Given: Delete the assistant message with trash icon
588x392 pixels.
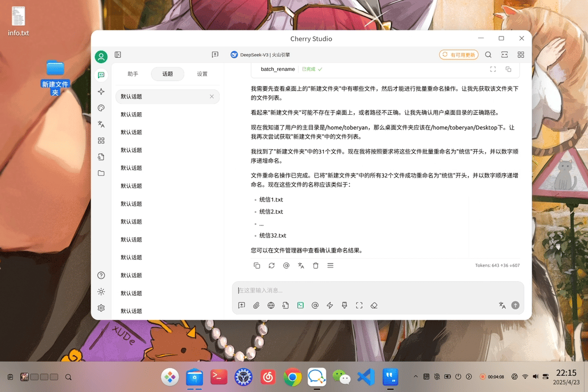Looking at the screenshot, I should pos(316,266).
